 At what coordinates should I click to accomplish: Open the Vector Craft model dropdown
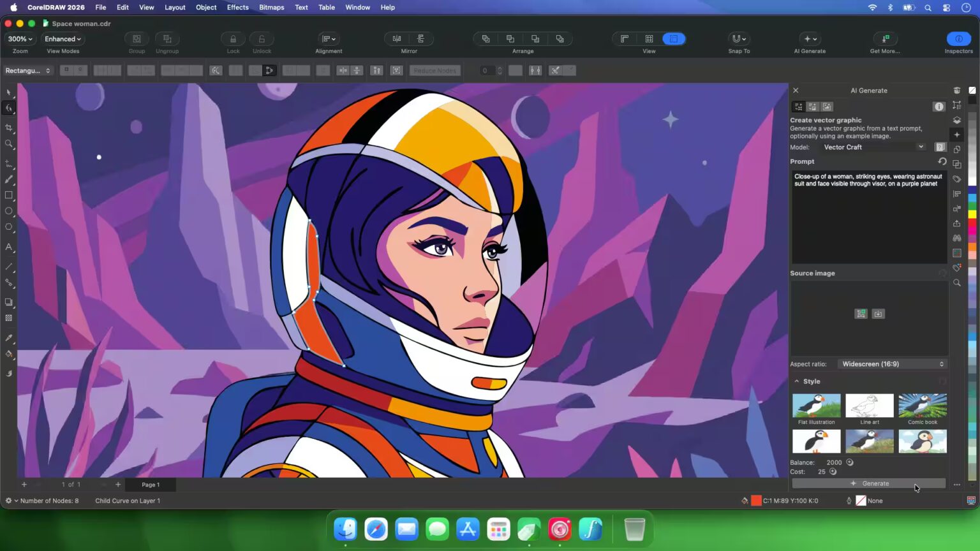click(873, 147)
